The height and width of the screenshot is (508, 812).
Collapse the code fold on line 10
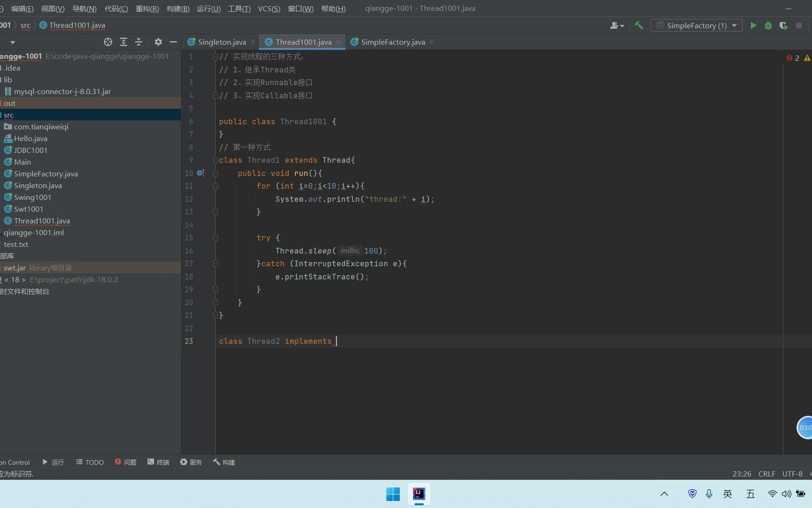click(215, 174)
